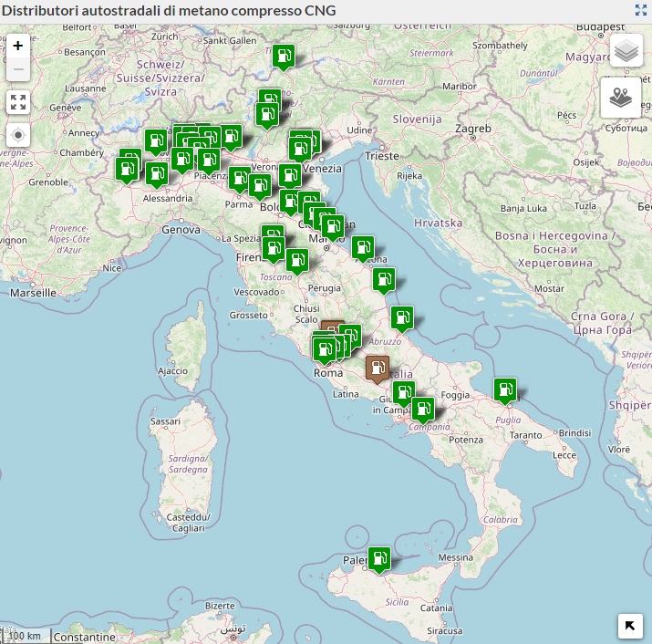Select the CNG station marker near Bari in Puglia
This screenshot has width=652, height=644.
(x=505, y=391)
